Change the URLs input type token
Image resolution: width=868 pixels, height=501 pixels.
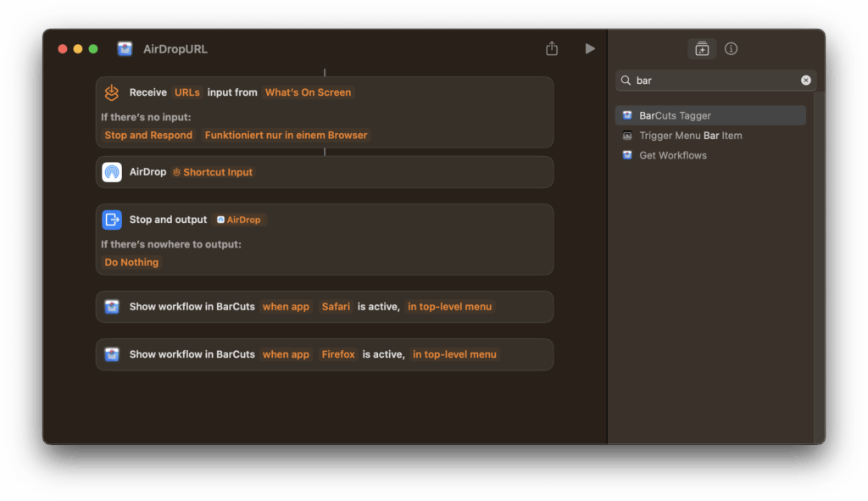(x=187, y=92)
